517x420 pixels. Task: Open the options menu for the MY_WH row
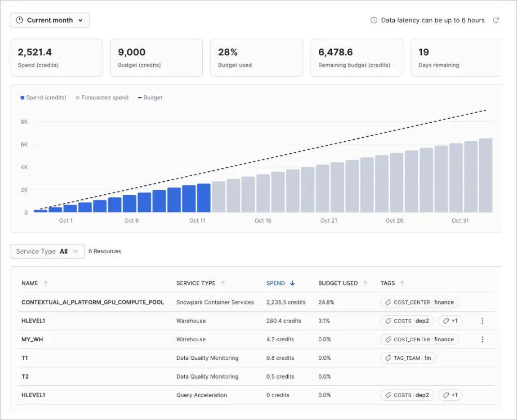(x=482, y=339)
